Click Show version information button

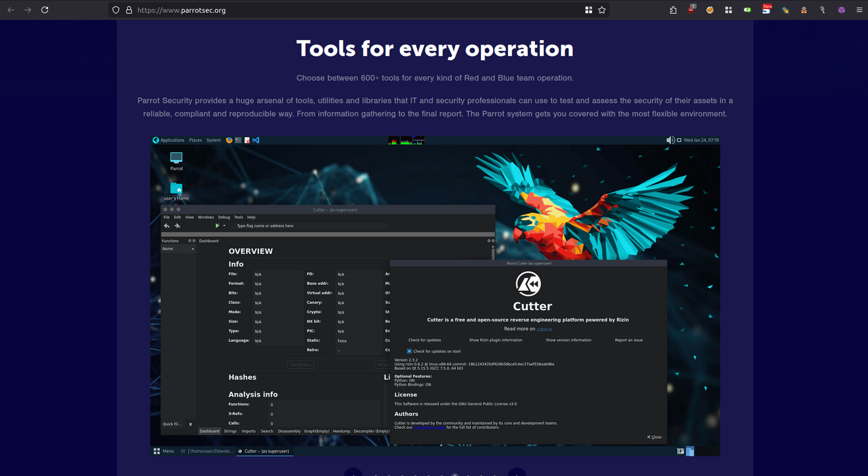568,340
